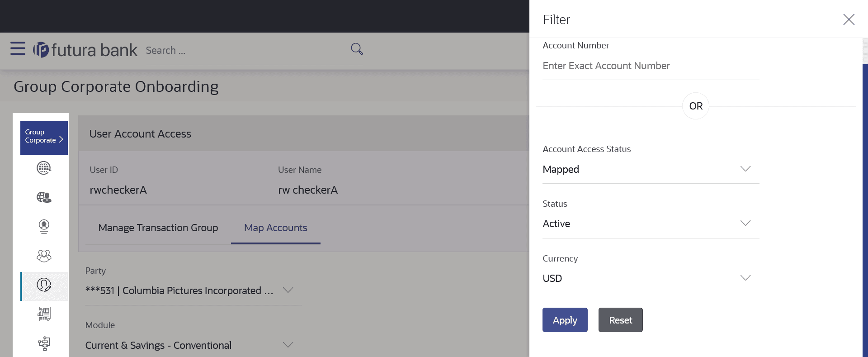Click the futura bank logo
Viewport: 868px width, 357px height.
pos(85,50)
